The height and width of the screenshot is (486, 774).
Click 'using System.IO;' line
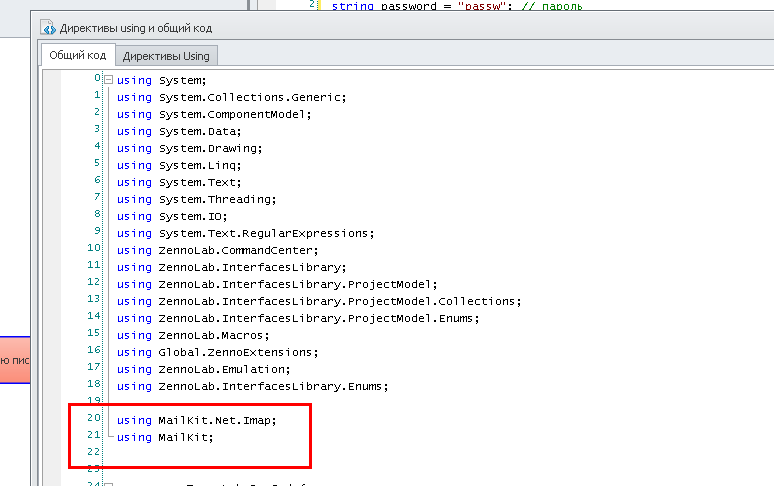pyautogui.click(x=172, y=217)
